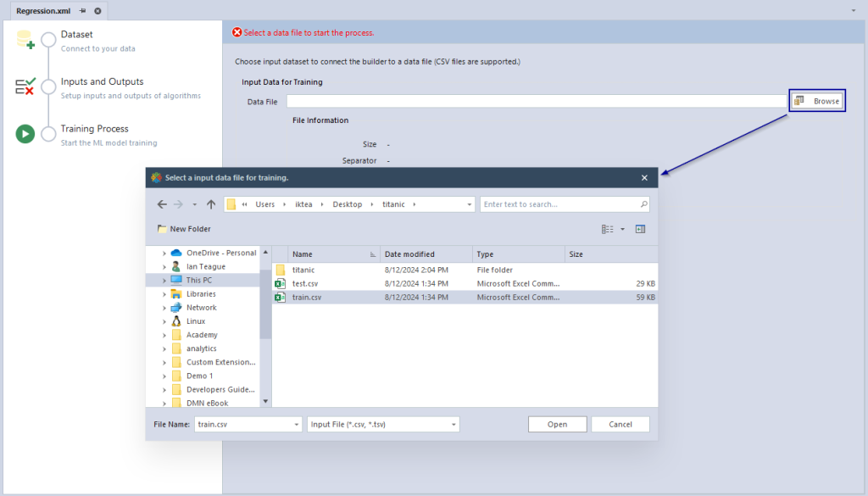Expand the address bar path dropdown
Viewport: 868px width, 496px height.
pyautogui.click(x=469, y=204)
